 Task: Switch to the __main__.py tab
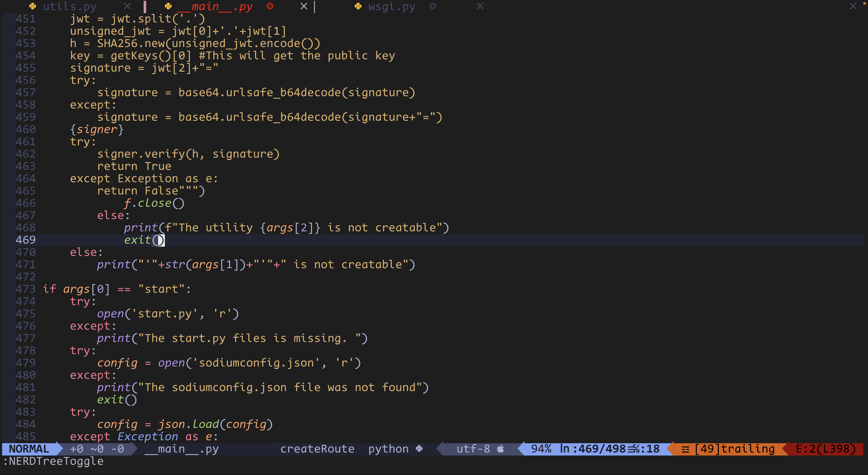click(x=215, y=6)
